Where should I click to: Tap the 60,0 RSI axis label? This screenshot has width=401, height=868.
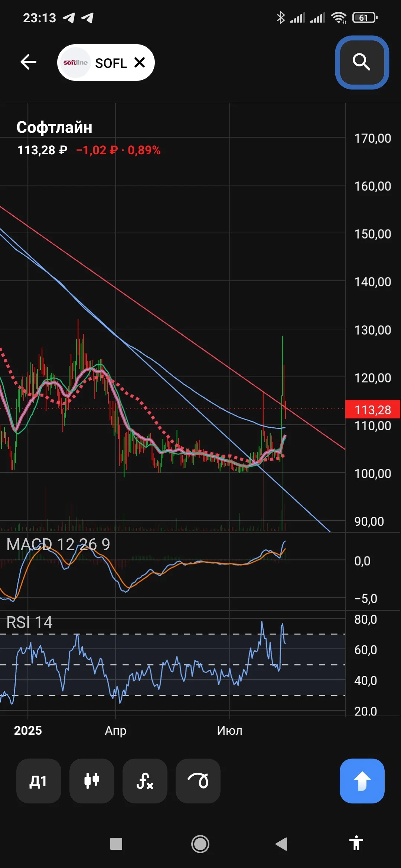(366, 650)
